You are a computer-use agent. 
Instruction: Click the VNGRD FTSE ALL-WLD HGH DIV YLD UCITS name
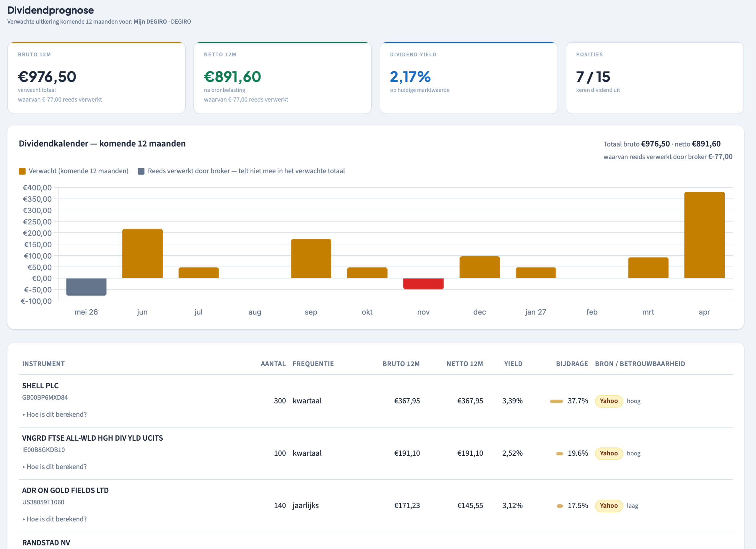click(x=93, y=438)
